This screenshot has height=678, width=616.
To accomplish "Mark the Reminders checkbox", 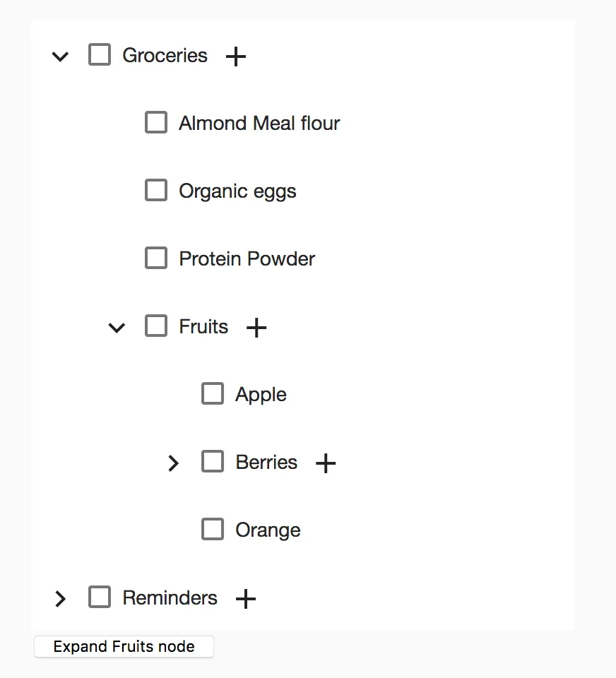I will pyautogui.click(x=100, y=597).
